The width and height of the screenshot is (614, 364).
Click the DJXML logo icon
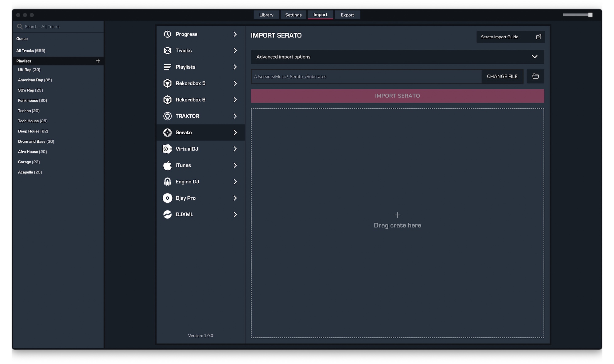(x=167, y=214)
